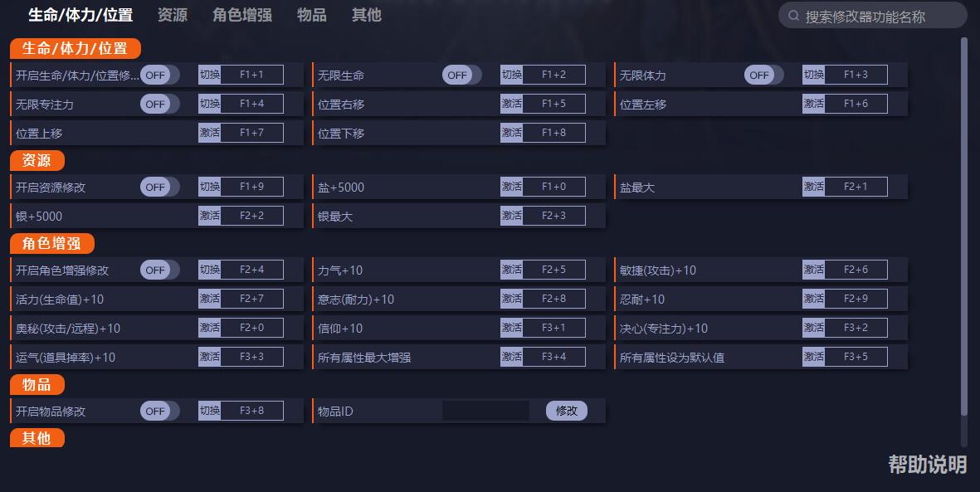Select the 物品 tab in top bar
Viewport: 980px width, 492px height.
point(310,14)
